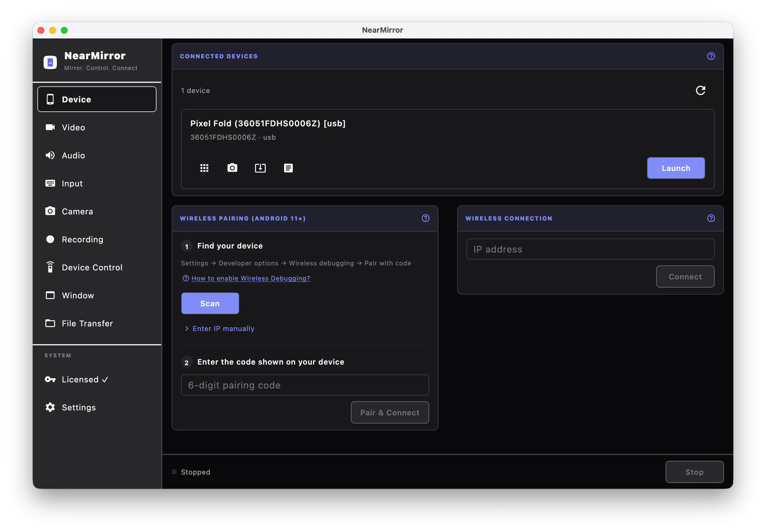Click the Pair & Connect button
766x532 pixels.
pos(390,413)
